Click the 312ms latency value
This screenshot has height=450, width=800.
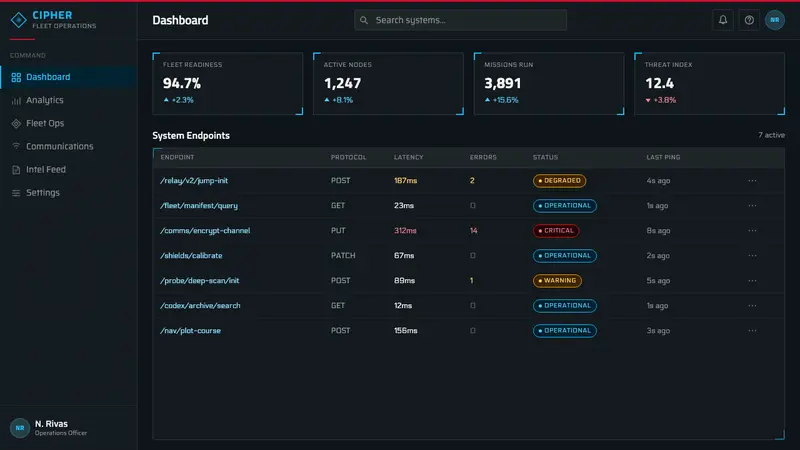pos(405,231)
